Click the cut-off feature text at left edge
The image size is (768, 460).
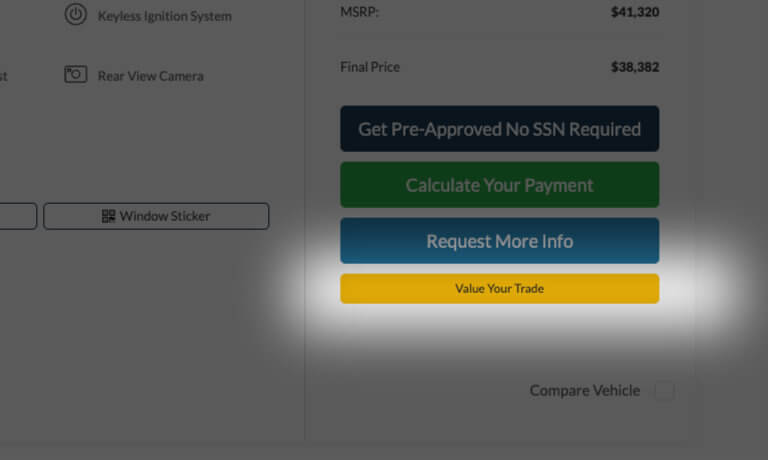tap(3, 76)
